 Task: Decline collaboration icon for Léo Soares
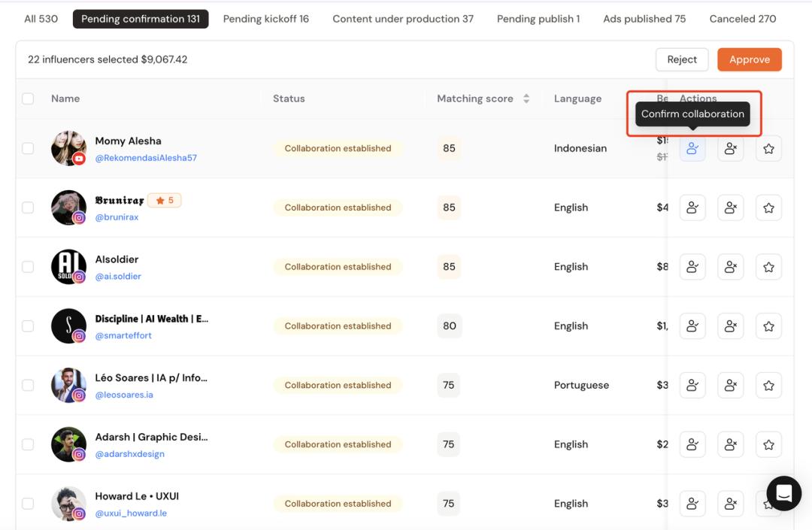pyautogui.click(x=730, y=386)
